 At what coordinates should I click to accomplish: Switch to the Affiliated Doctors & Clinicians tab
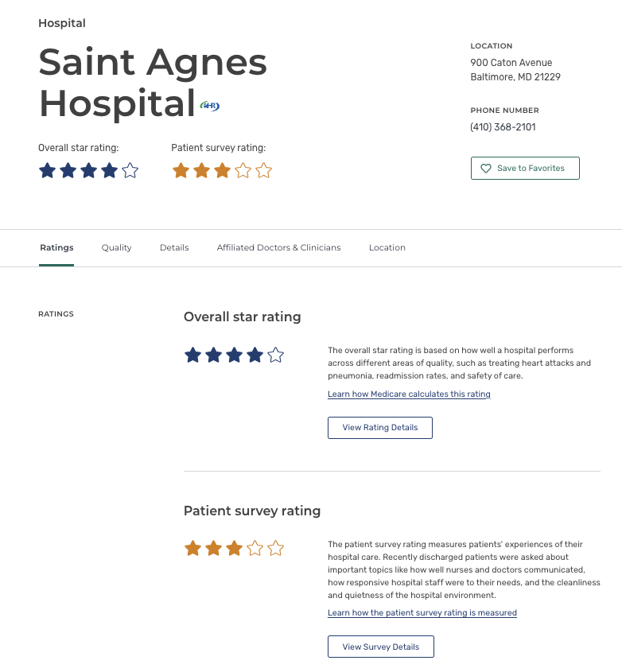pos(278,247)
